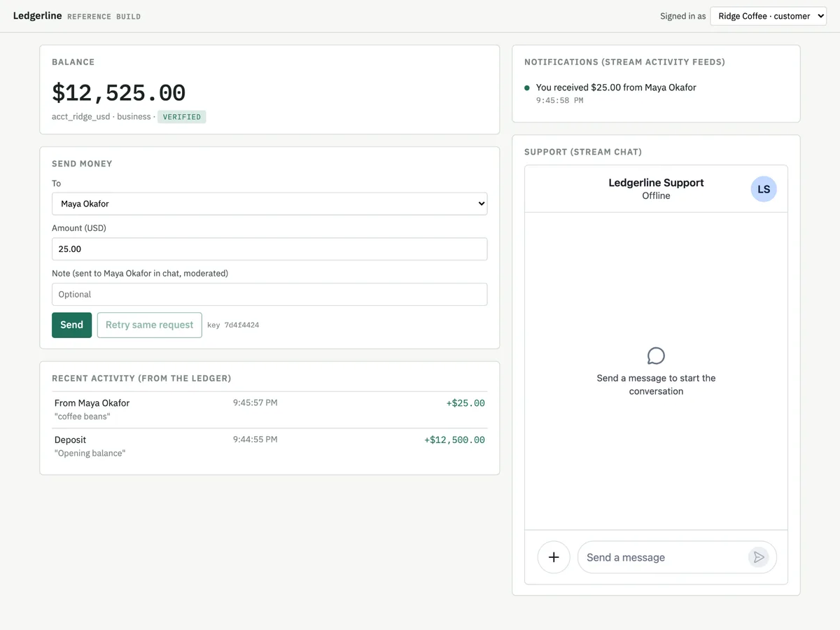Click the green Send button

click(x=71, y=325)
